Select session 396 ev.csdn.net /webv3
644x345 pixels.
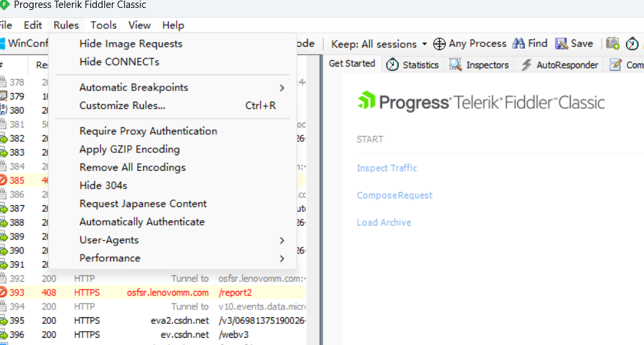click(x=153, y=334)
